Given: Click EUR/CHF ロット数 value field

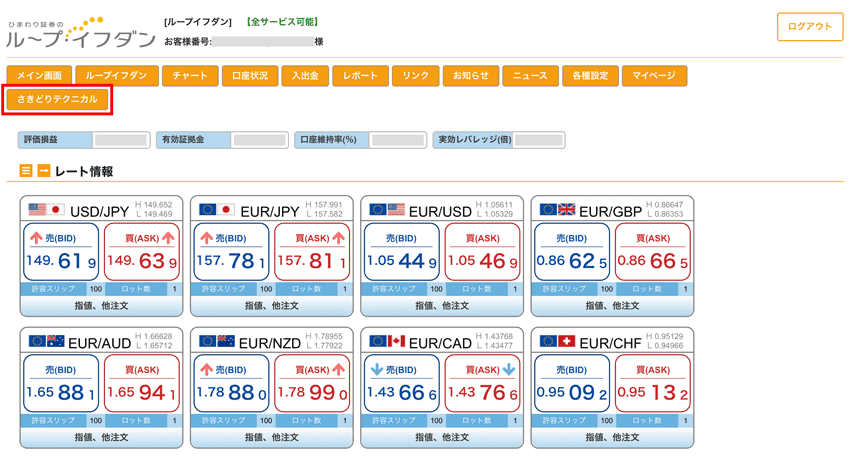Looking at the screenshot, I should [685, 421].
